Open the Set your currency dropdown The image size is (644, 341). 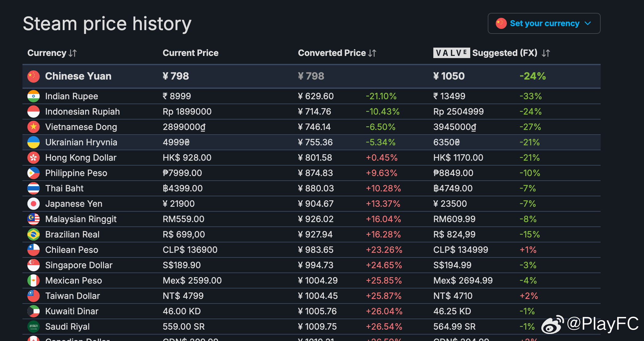544,23
